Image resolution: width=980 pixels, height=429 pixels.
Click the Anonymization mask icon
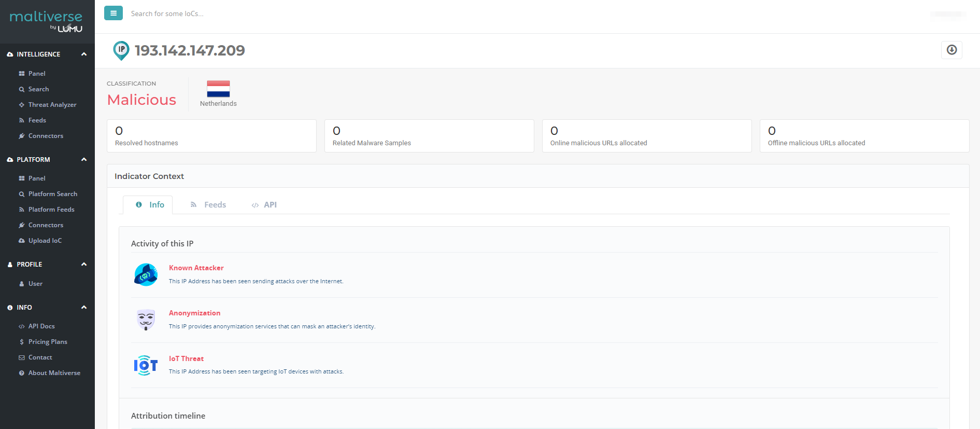pyautogui.click(x=146, y=320)
